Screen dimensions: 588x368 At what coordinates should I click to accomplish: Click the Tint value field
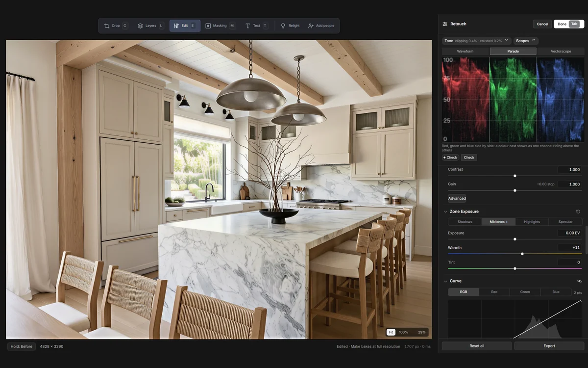[570, 263]
